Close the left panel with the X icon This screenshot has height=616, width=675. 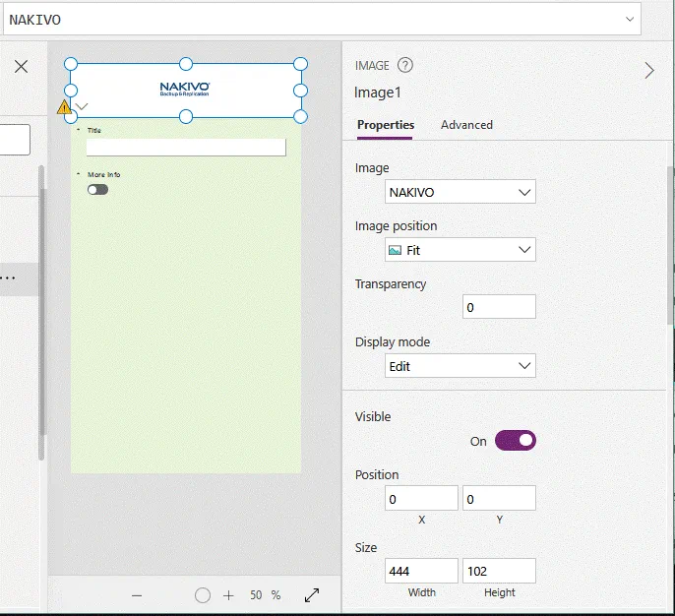(x=21, y=66)
